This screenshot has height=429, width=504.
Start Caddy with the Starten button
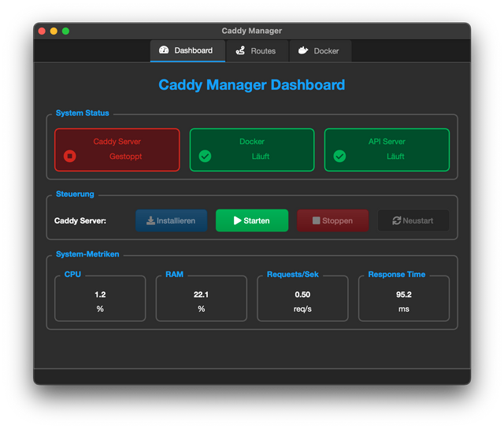click(252, 220)
